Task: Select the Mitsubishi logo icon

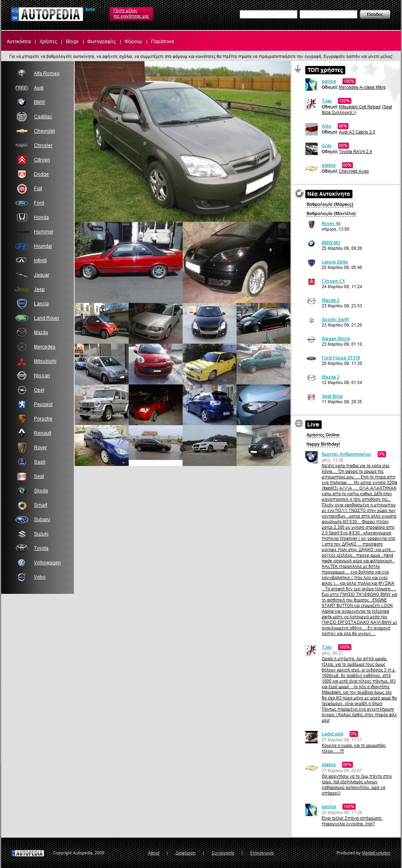Action: click(22, 361)
